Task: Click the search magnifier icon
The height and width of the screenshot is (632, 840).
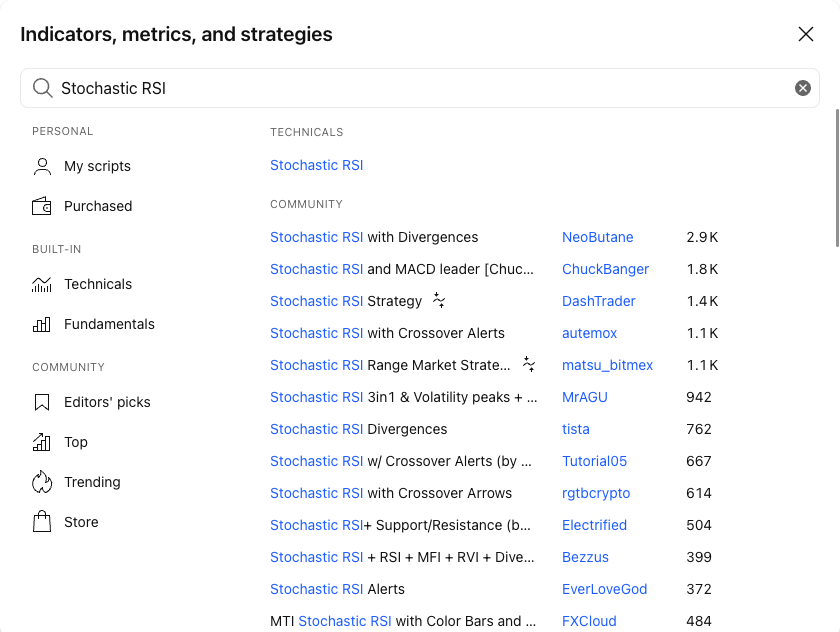Action: coord(42,88)
